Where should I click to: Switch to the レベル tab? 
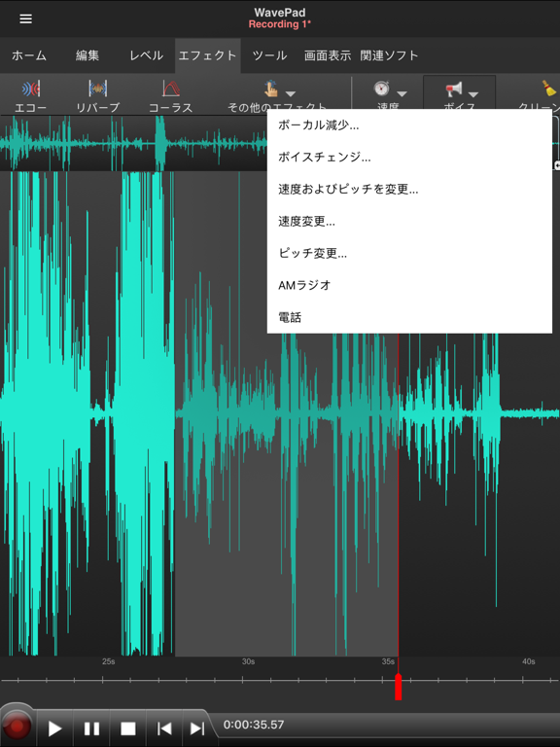[146, 55]
